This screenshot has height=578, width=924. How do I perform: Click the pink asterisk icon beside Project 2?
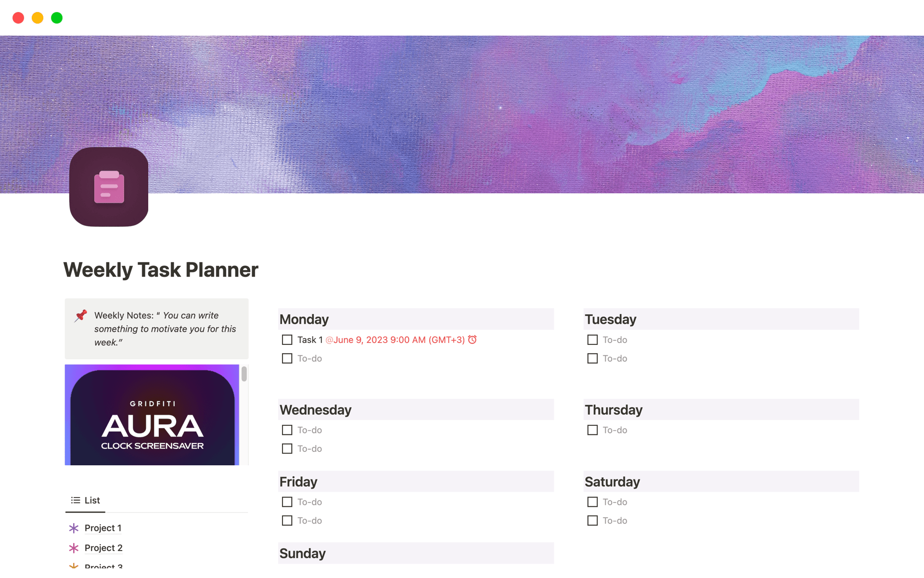pos(74,548)
